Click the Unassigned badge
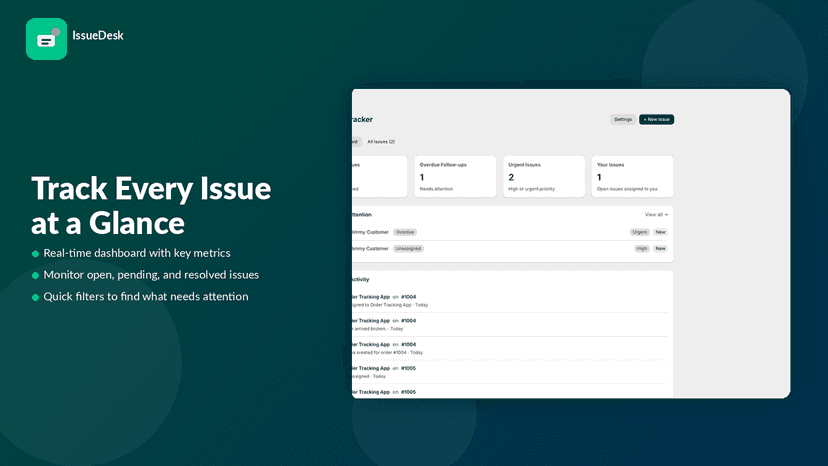828x466 pixels. click(408, 248)
